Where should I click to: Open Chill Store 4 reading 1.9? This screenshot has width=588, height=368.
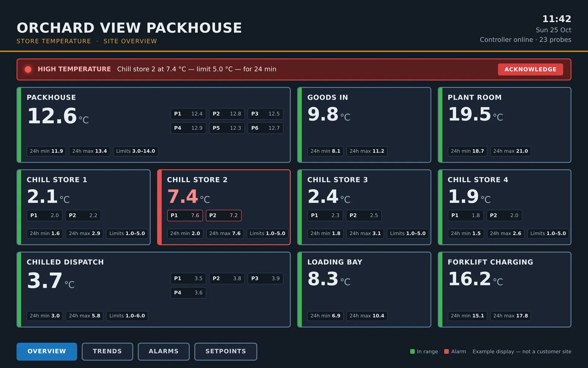click(469, 197)
